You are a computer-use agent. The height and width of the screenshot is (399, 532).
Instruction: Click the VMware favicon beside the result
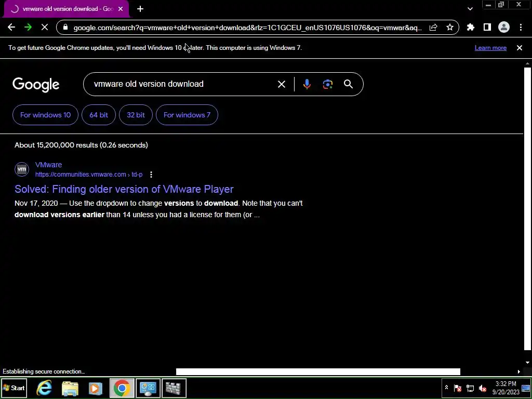point(22,169)
